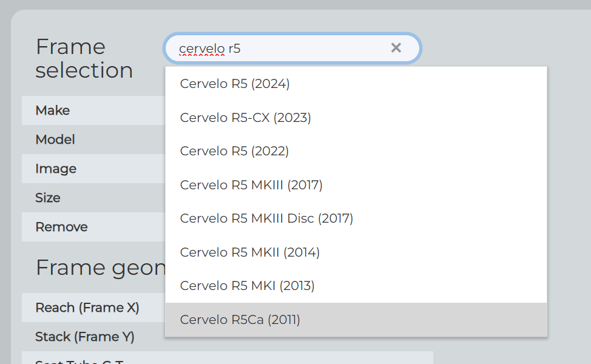Click the 'Image' row label
Viewport: 591px width, 364px height.
56,169
